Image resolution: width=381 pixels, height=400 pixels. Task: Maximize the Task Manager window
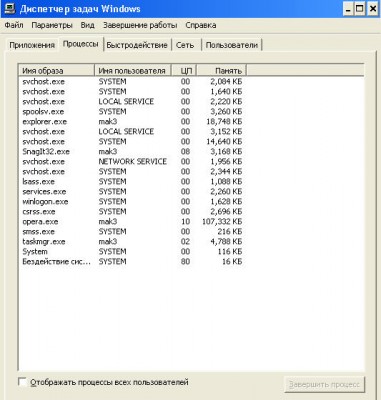click(360, 8)
